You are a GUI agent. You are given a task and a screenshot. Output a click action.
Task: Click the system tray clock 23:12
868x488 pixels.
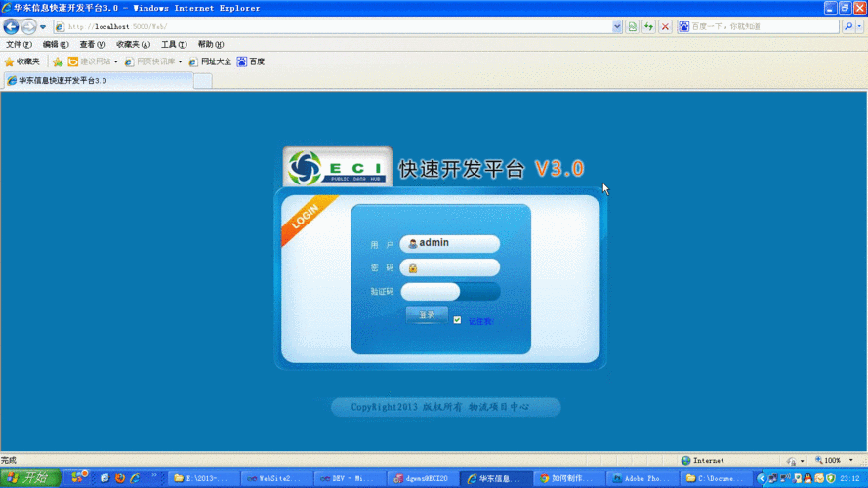pos(849,478)
